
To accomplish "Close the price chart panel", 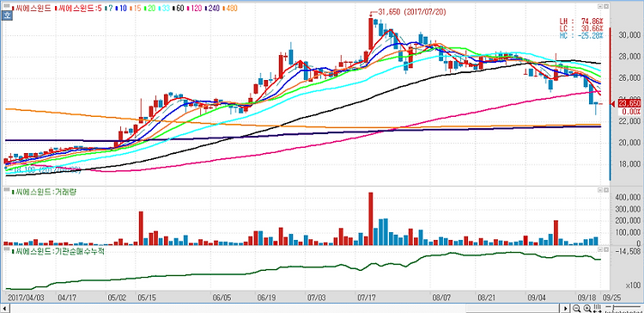I will click(606, 6).
